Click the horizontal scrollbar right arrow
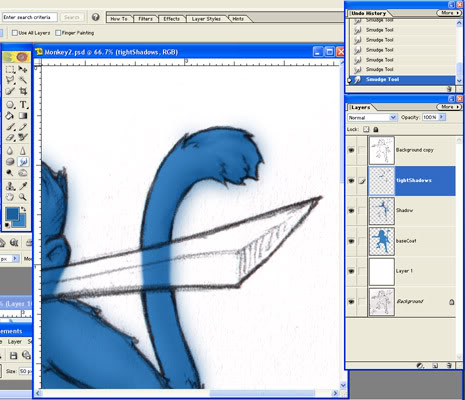 coord(335,393)
